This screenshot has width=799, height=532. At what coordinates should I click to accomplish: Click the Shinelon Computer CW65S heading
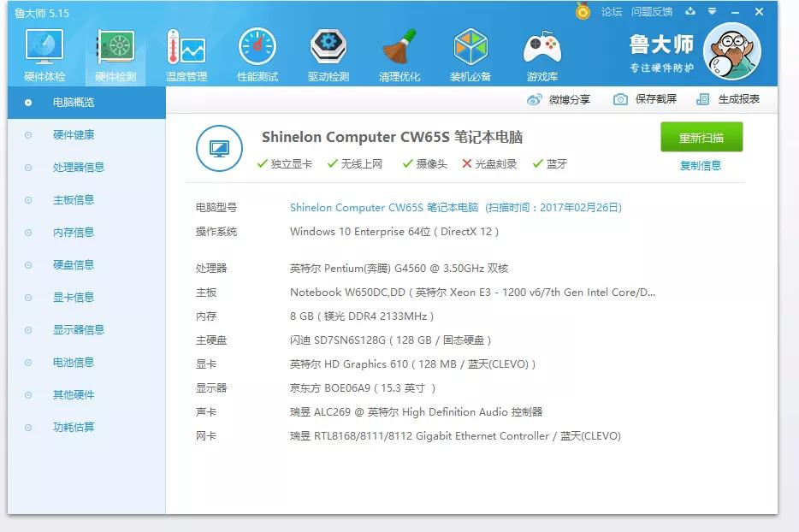[x=393, y=137]
